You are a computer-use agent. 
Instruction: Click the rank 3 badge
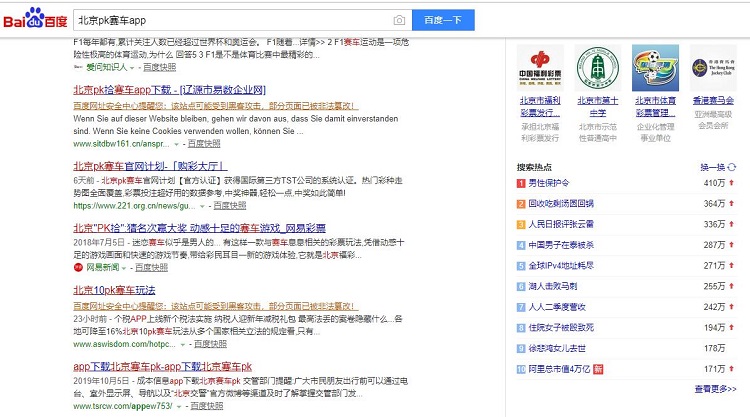tap(521, 224)
